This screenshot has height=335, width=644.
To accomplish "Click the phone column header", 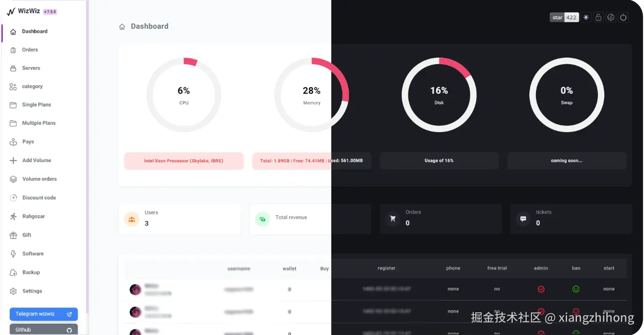I will [x=453, y=268].
